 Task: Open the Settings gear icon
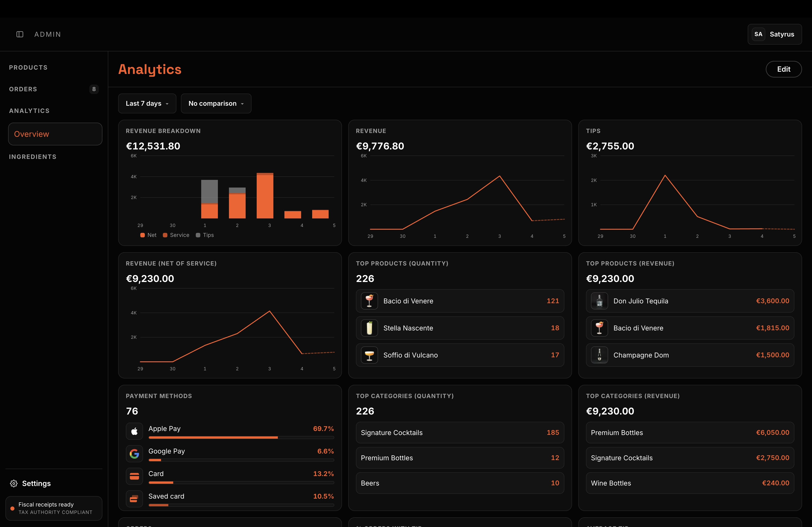point(14,483)
